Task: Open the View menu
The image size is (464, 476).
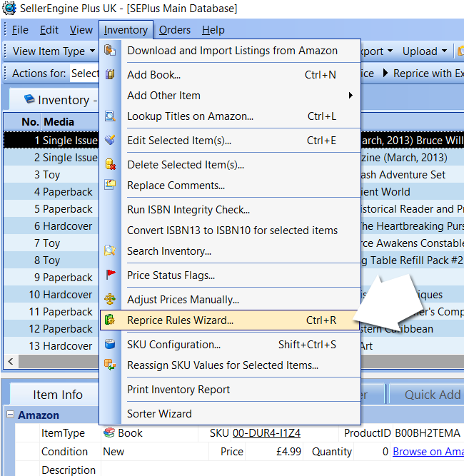Action: pyautogui.click(x=81, y=30)
